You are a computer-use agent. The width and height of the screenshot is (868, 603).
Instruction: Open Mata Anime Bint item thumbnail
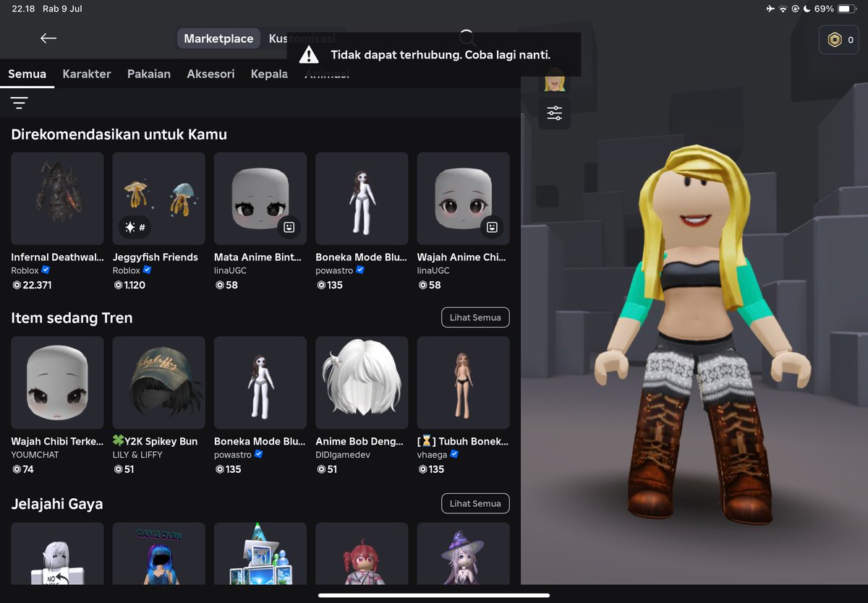coord(260,198)
